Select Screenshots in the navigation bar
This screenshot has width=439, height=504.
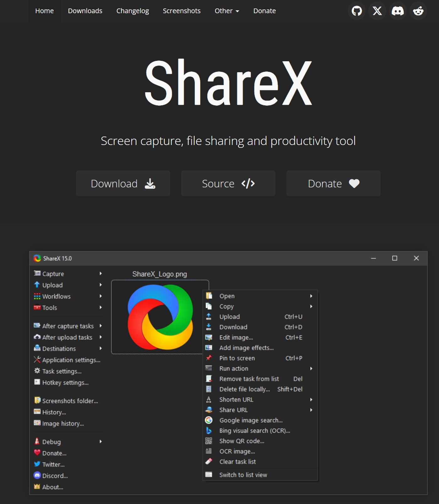click(182, 11)
